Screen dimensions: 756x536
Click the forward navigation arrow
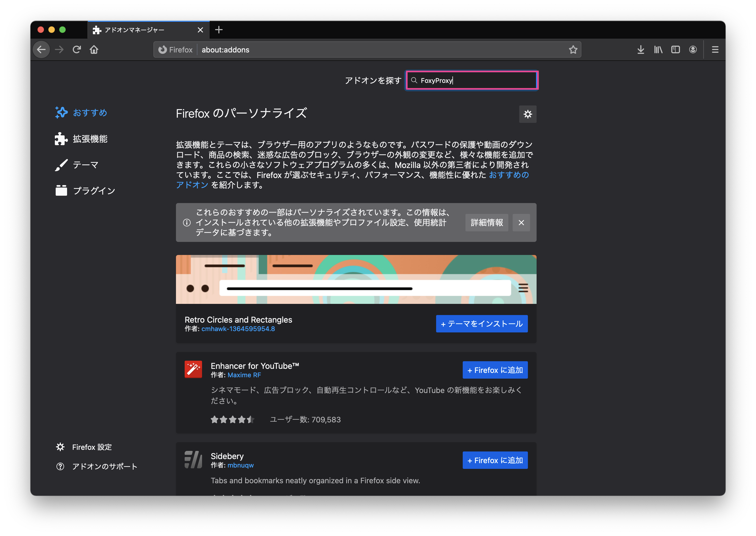pyautogui.click(x=59, y=49)
